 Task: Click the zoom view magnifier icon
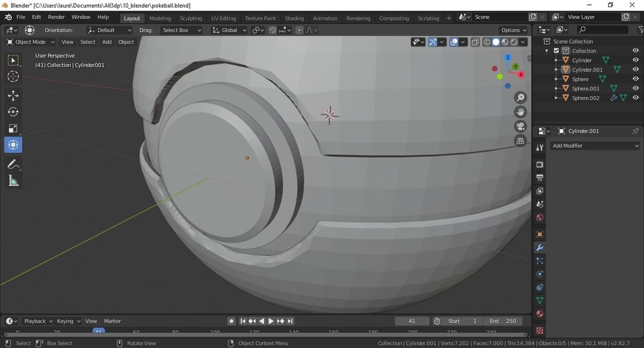click(x=520, y=97)
